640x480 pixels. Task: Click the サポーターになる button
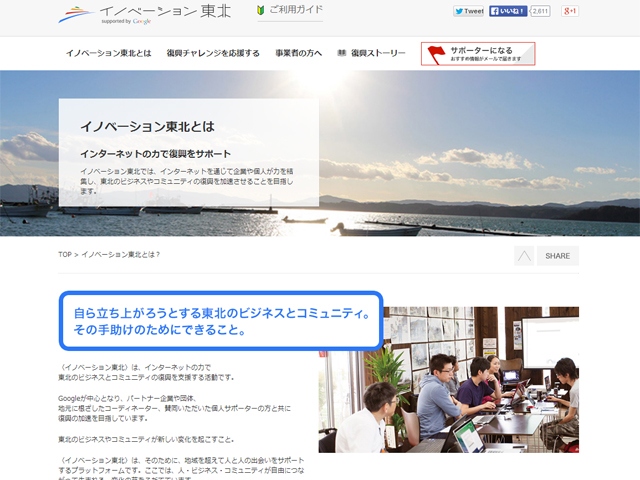[478, 53]
